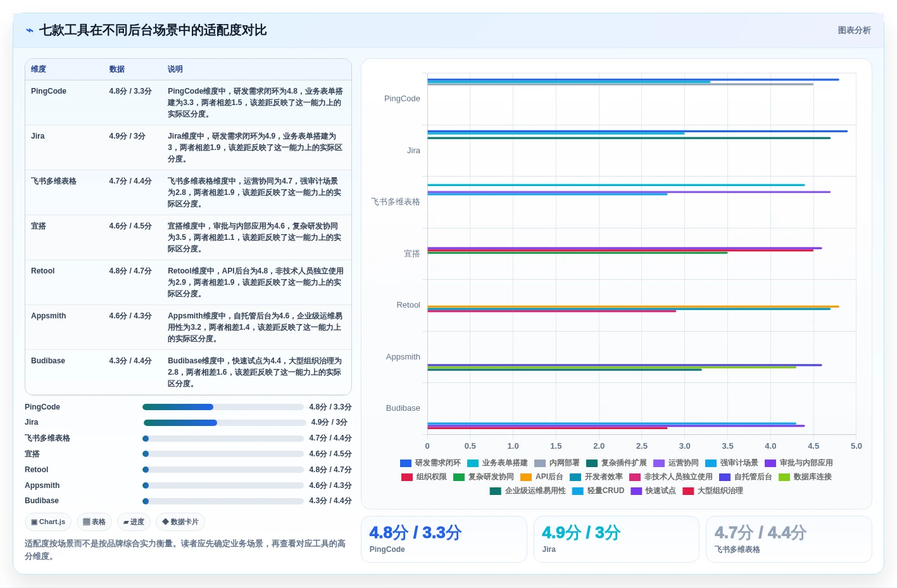Screen dimensions: 897x588
Task: Toggle the 数据库连接 legend item
Action: 805,477
